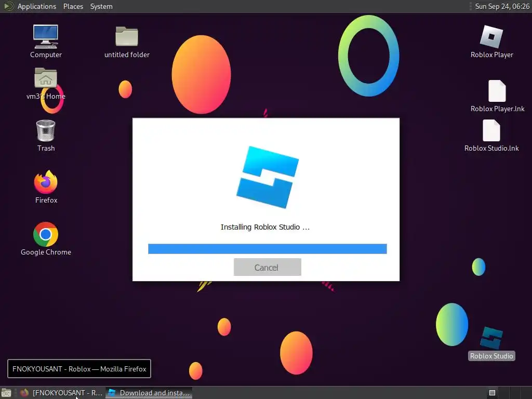Click the workspace switcher square in taskbar
This screenshot has width=532, height=399.
coord(492,393)
